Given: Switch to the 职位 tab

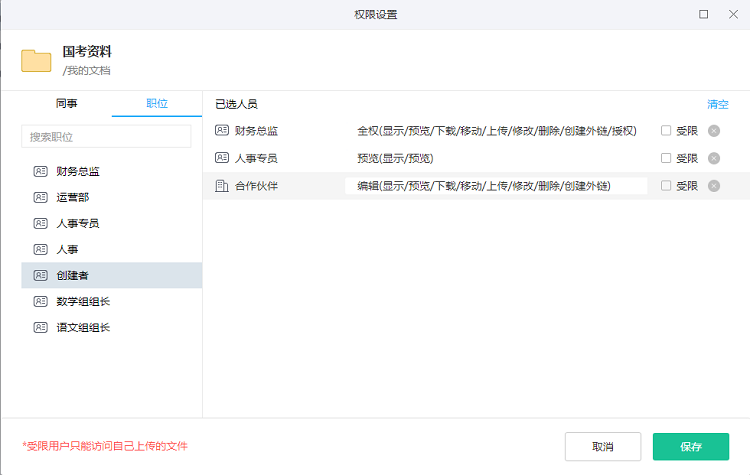Looking at the screenshot, I should (157, 103).
